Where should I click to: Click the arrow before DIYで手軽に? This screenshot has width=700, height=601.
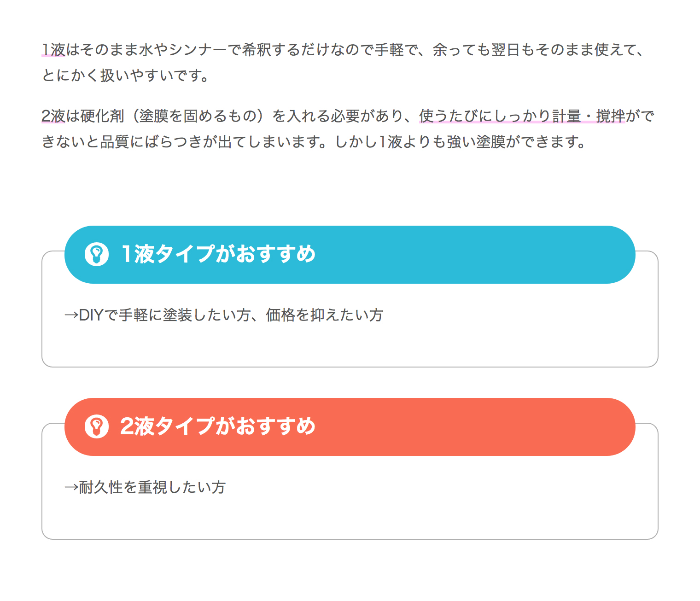(x=72, y=315)
